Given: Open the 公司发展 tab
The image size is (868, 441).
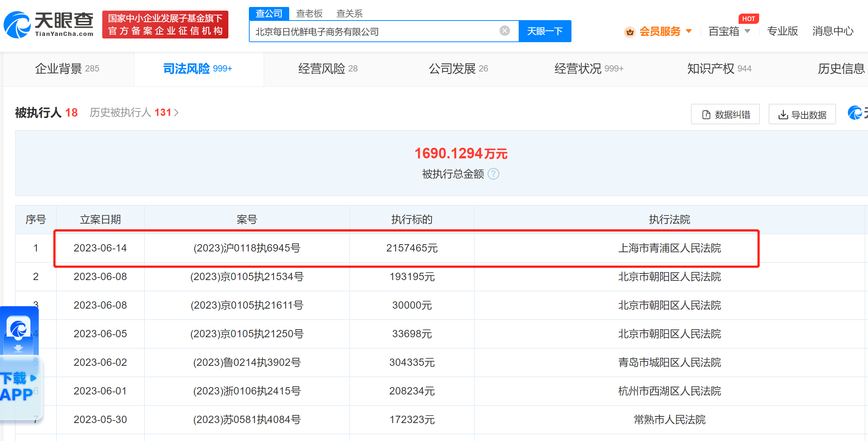Looking at the screenshot, I should [458, 69].
